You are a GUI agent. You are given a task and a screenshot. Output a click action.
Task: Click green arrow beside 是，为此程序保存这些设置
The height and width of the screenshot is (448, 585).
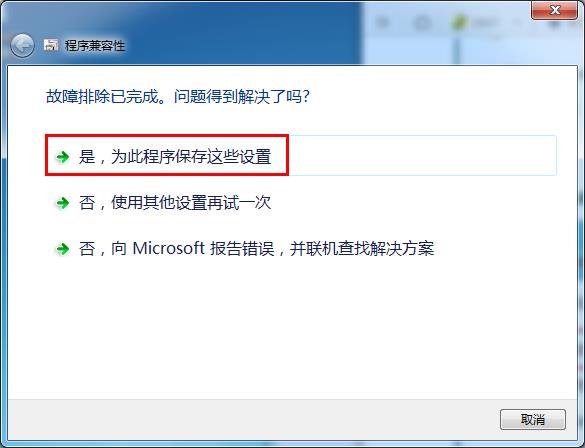[63, 157]
